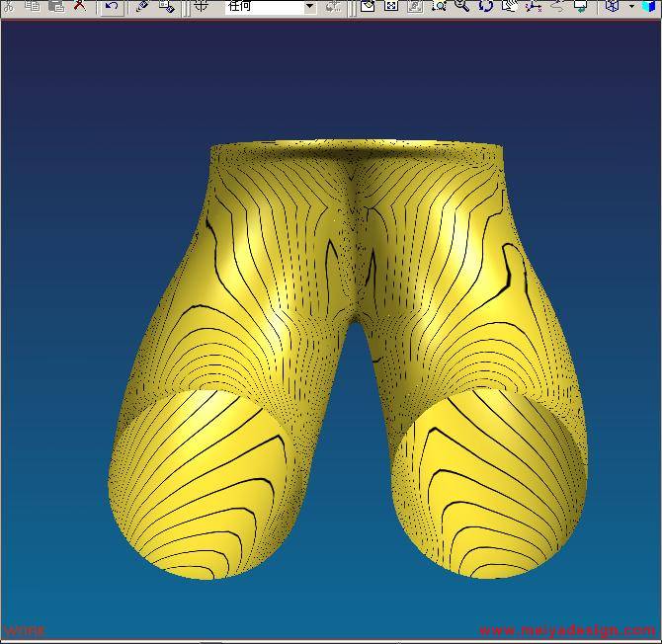Switch to wireframe cube display
The image size is (662, 644).
click(612, 6)
